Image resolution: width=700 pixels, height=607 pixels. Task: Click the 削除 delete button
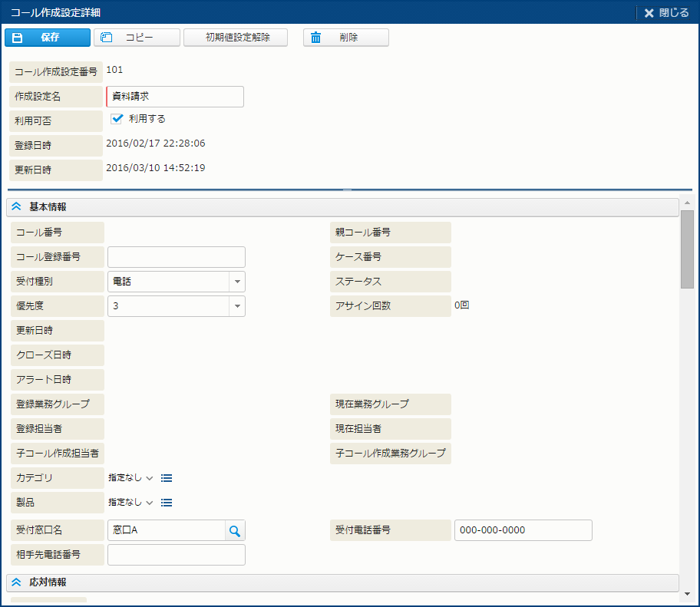pos(345,38)
